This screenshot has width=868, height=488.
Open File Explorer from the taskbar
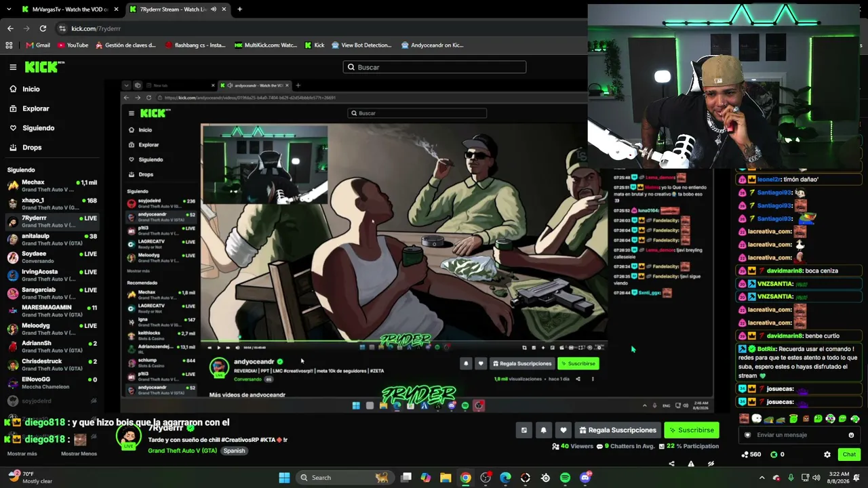point(446,478)
